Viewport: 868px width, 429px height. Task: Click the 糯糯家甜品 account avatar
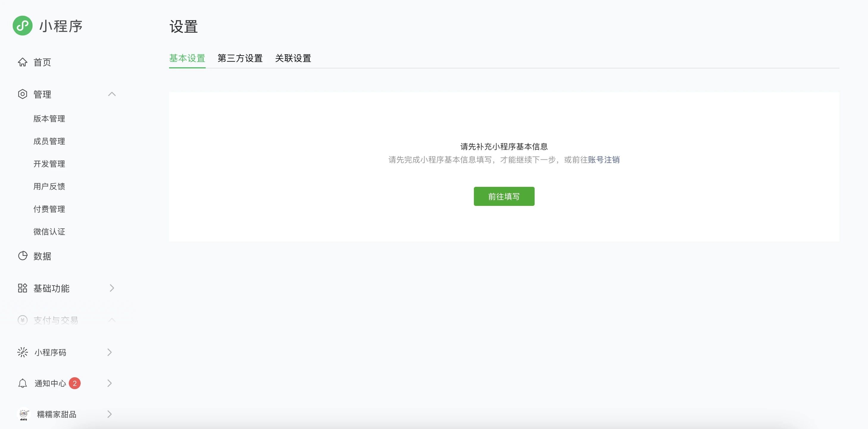24,414
